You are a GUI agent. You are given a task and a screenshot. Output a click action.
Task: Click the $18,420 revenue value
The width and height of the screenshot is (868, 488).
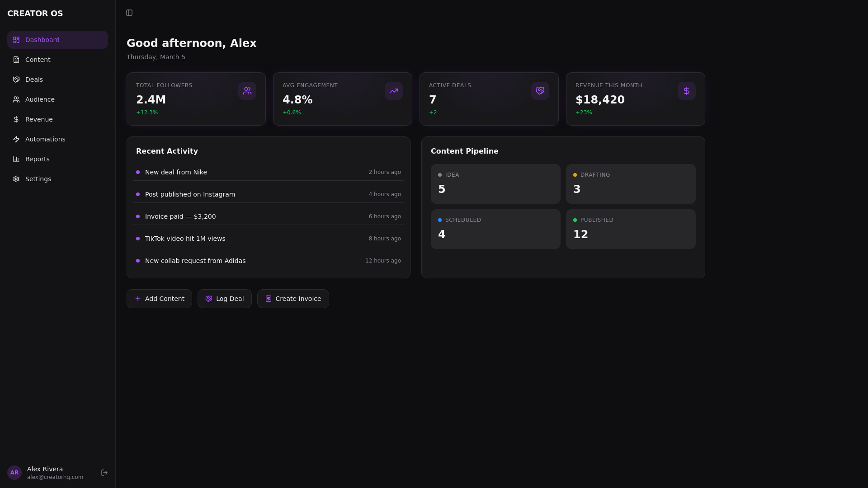600,100
